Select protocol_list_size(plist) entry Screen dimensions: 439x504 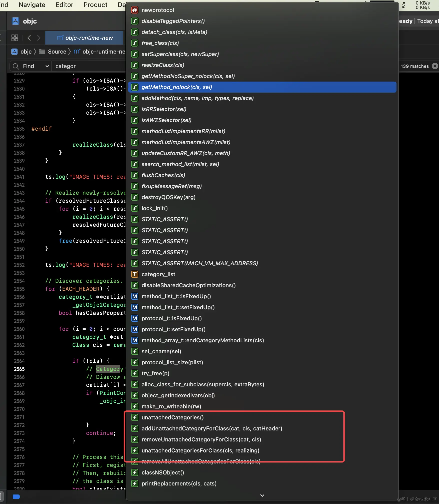(x=262, y=362)
